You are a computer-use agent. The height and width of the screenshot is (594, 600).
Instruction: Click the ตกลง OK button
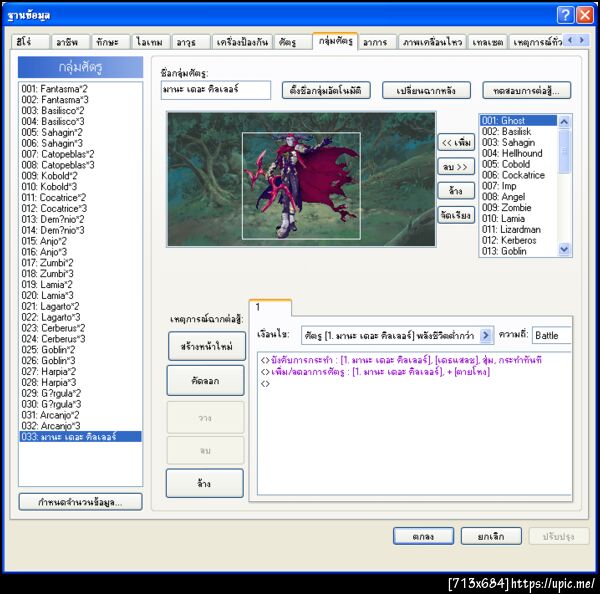pos(423,536)
